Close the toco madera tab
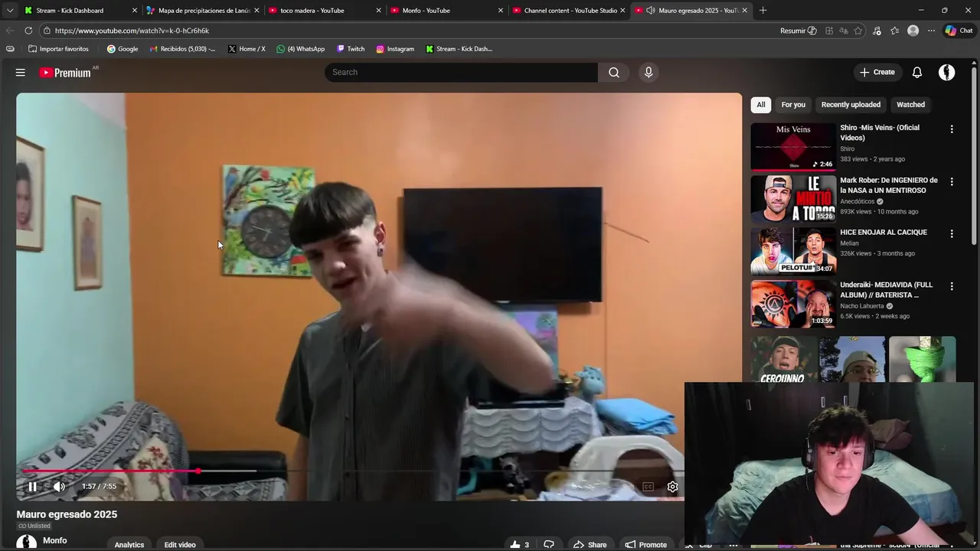Image resolution: width=980 pixels, height=551 pixels. point(378,11)
